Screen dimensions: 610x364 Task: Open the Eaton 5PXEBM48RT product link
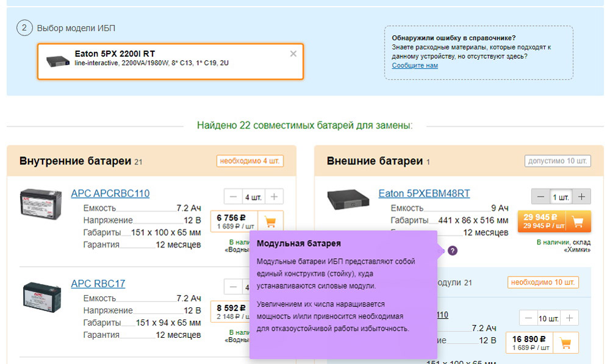pos(424,193)
